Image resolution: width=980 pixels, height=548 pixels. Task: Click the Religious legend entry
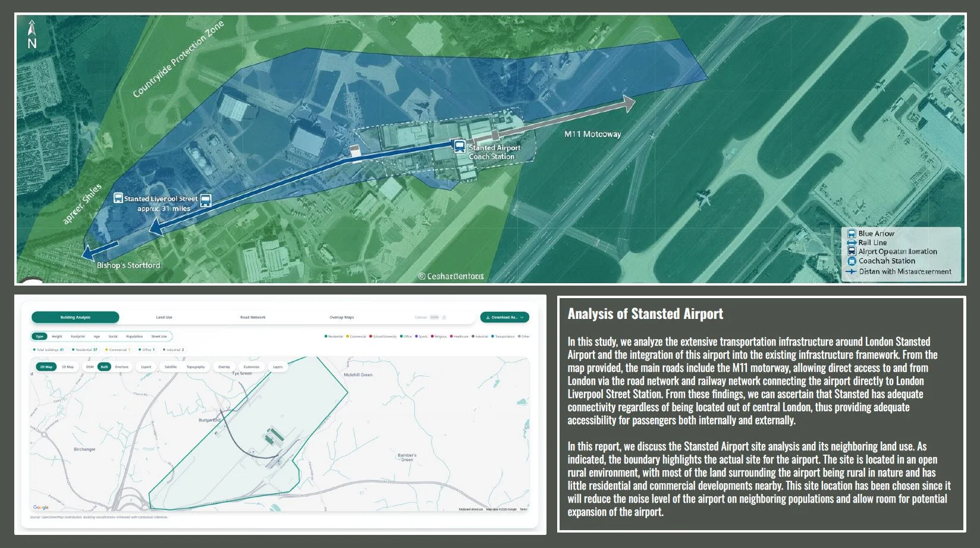pyautogui.click(x=439, y=336)
